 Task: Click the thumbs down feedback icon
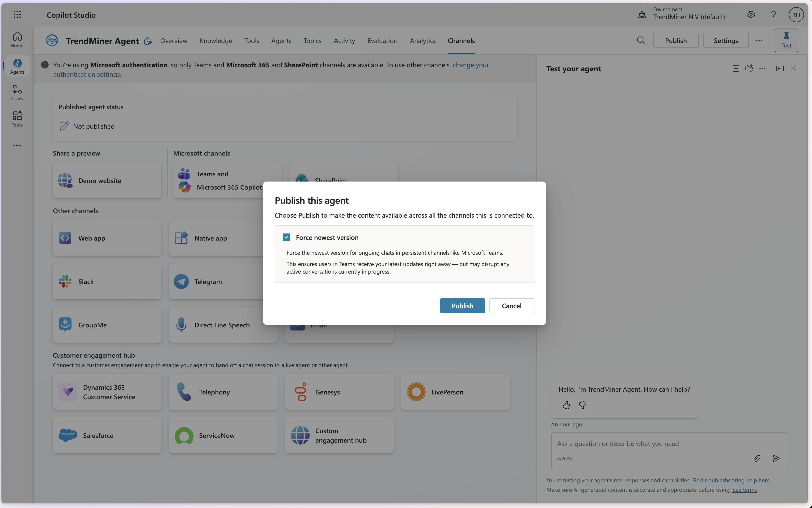[583, 405]
